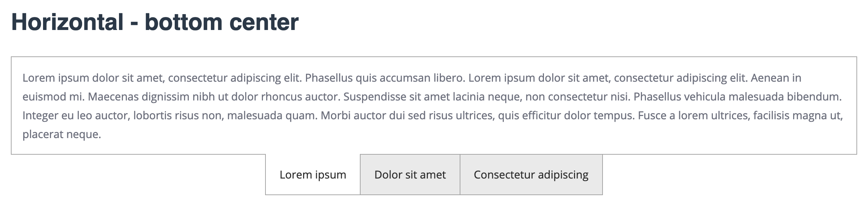Click the final words placerat neque
This screenshot has width=868, height=206.
tap(61, 134)
